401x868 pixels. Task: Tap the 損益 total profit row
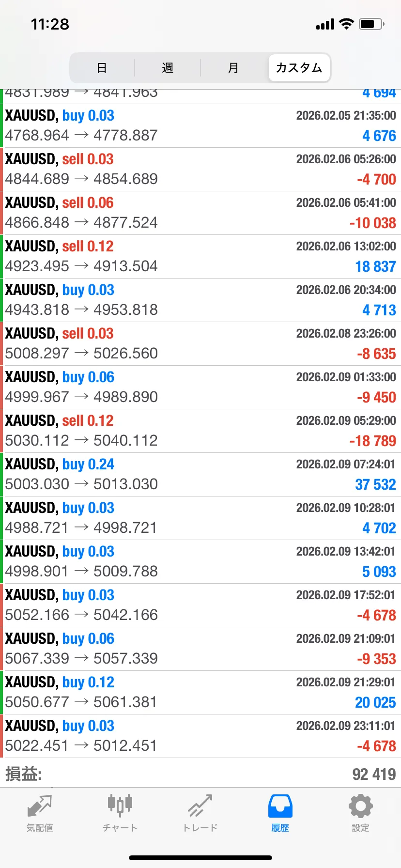[x=200, y=774]
